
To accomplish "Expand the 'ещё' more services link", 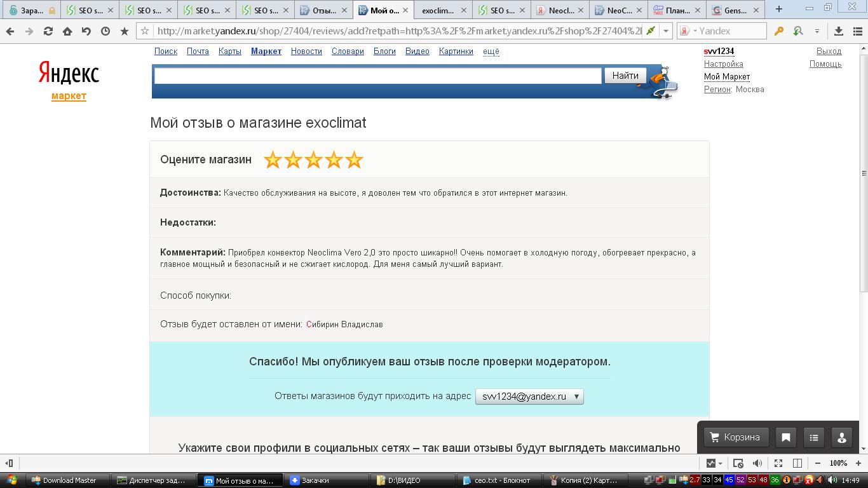I will 491,51.
